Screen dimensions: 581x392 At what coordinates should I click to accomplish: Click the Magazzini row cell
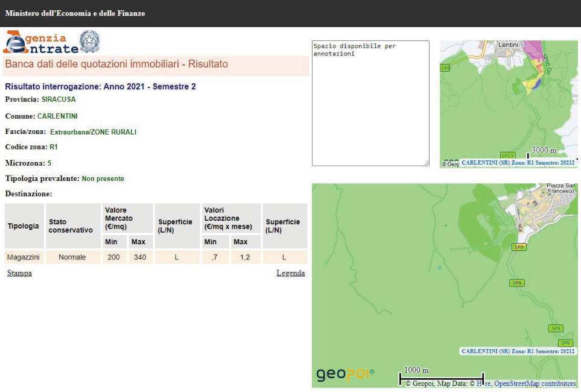(24, 258)
